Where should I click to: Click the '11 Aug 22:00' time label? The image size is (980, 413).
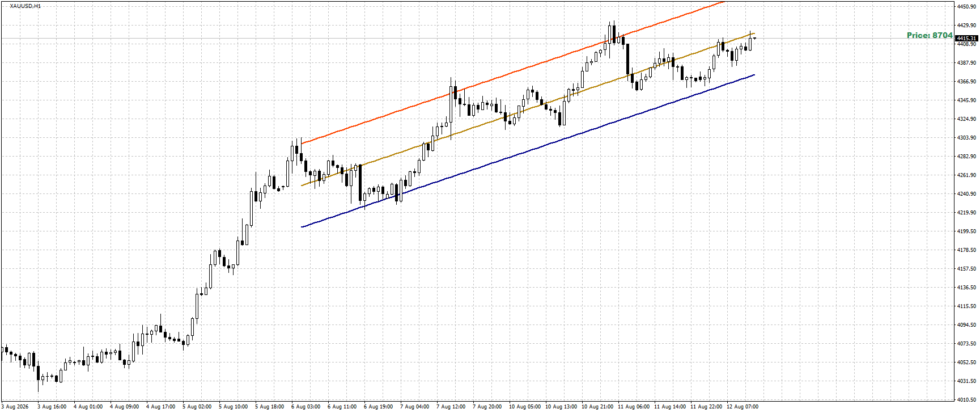coord(706,407)
